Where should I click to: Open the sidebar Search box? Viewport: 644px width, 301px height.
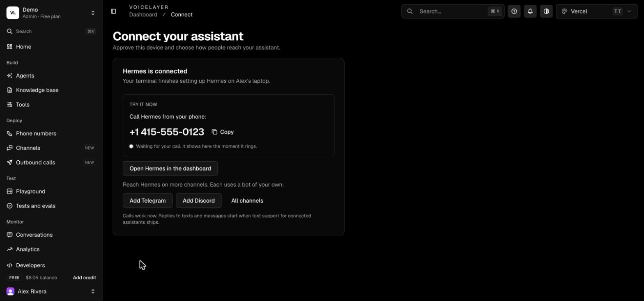pos(51,31)
